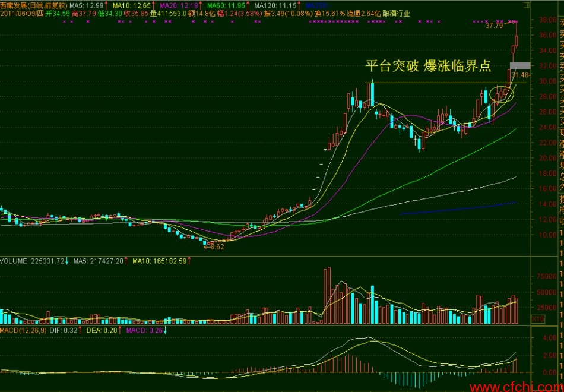Click the turnover rate 换15.61%
This screenshot has height=392, width=564.
point(330,14)
